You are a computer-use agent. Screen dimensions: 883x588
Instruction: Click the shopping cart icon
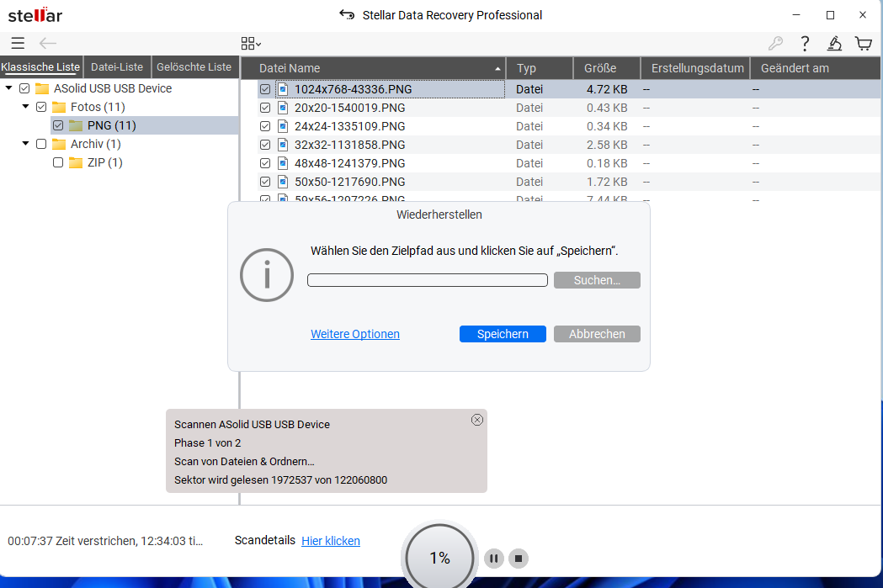point(863,44)
